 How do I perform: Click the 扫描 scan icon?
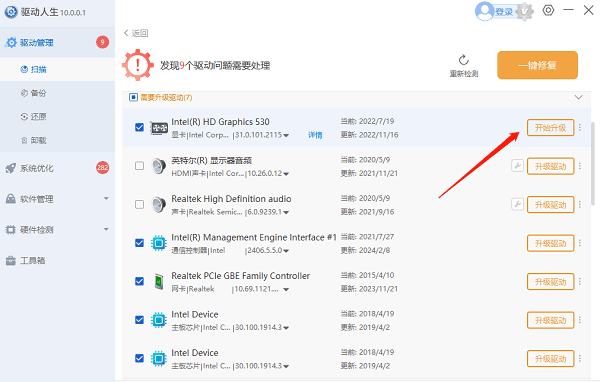pos(24,69)
